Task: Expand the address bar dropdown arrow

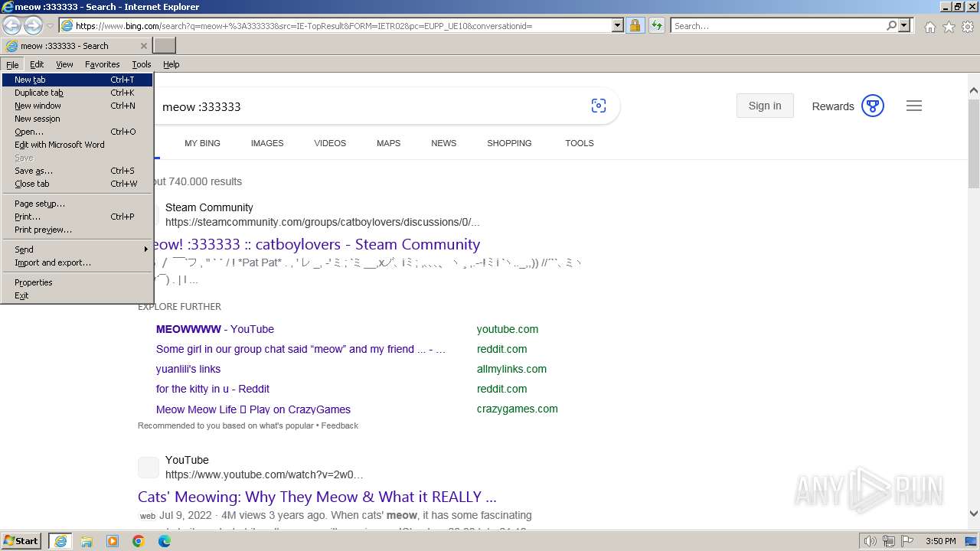Action: 618,25
